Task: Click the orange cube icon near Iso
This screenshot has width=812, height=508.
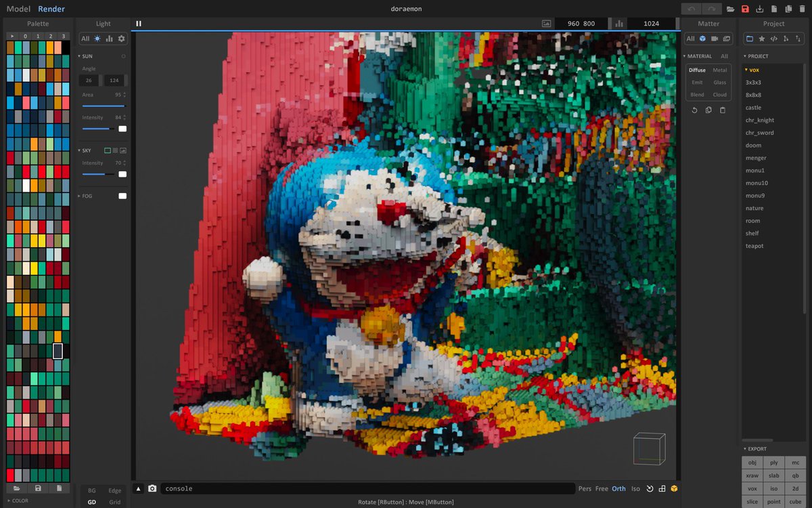Action: click(674, 488)
